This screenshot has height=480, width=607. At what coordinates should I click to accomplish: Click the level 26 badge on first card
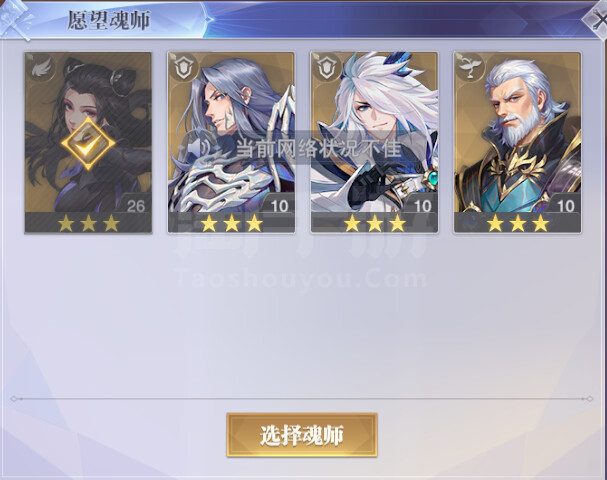pos(135,205)
